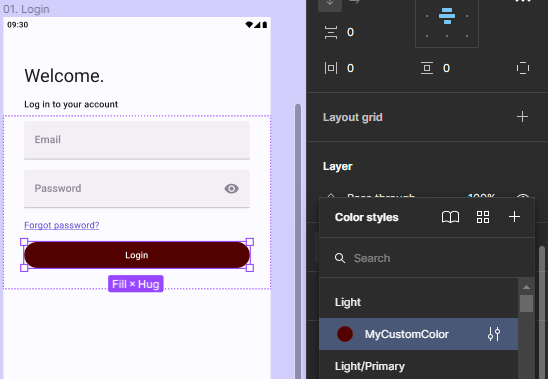This screenshot has width=548, height=379.
Task: Open the individual padding settings icon
Action: [x=522, y=68]
